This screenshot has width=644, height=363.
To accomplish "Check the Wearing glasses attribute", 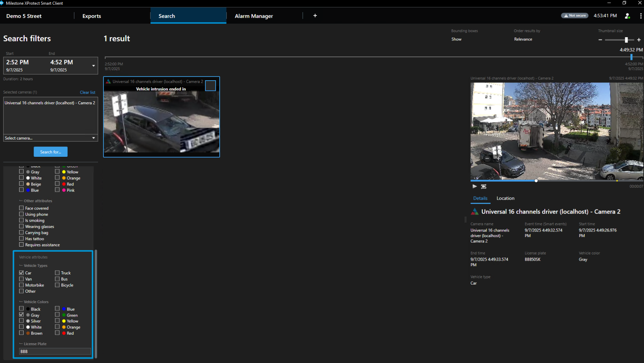I will (x=21, y=226).
